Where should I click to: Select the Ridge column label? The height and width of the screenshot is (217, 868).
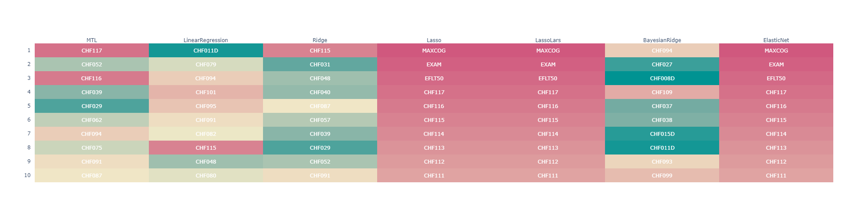(320, 40)
